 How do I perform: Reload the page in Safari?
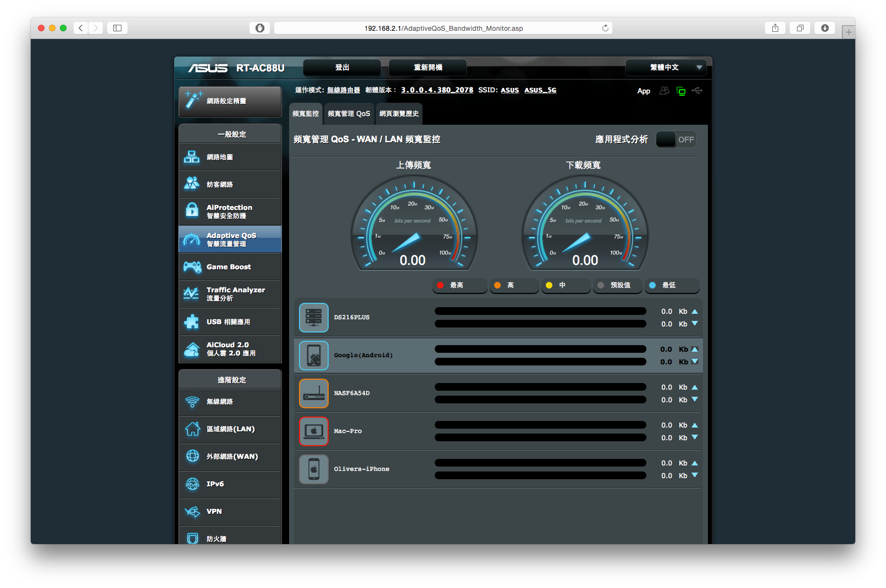click(x=605, y=28)
